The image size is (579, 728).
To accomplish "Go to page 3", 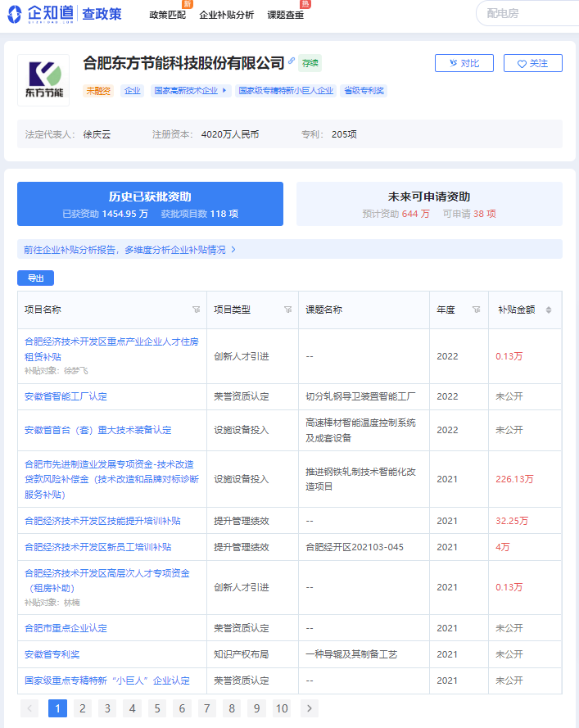I will coord(107,708).
